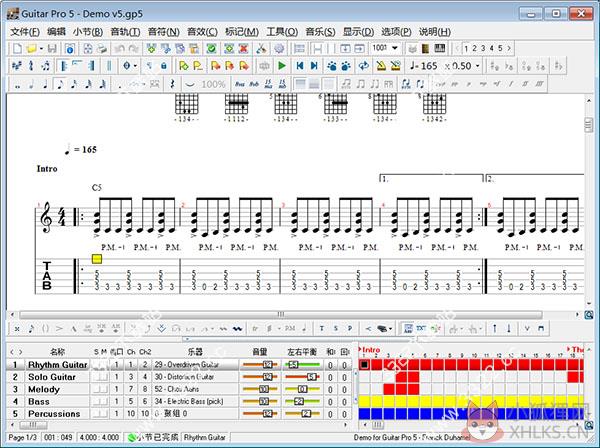Switch to track 3 in page selector
This screenshot has height=448, width=600.
[483, 49]
